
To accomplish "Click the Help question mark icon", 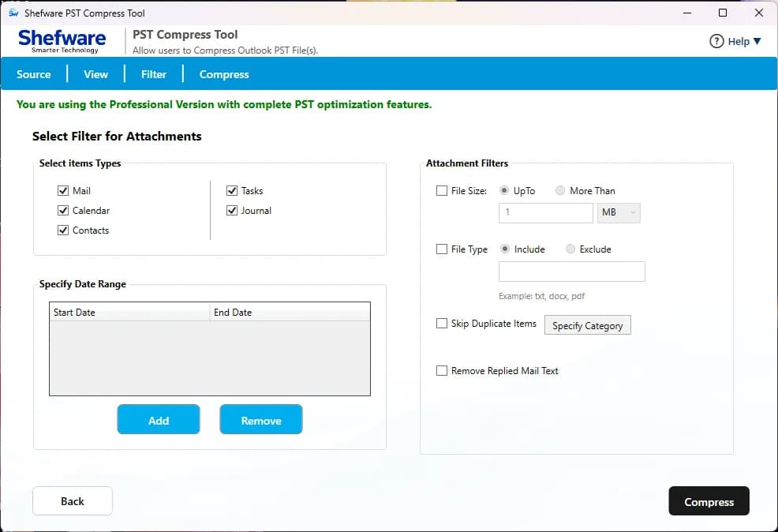I will (x=716, y=41).
